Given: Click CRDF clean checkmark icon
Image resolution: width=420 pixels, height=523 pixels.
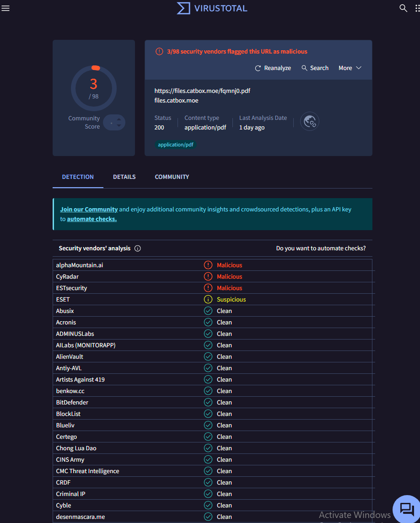Looking at the screenshot, I should click(208, 482).
